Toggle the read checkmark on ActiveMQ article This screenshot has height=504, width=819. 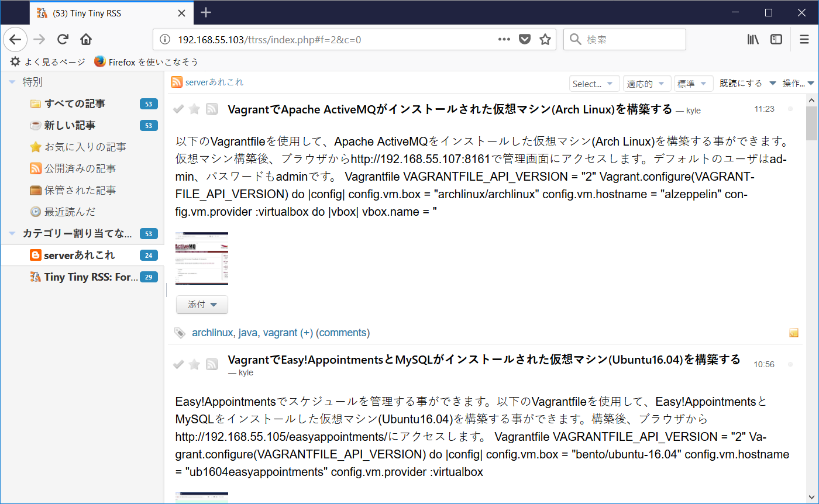click(179, 109)
